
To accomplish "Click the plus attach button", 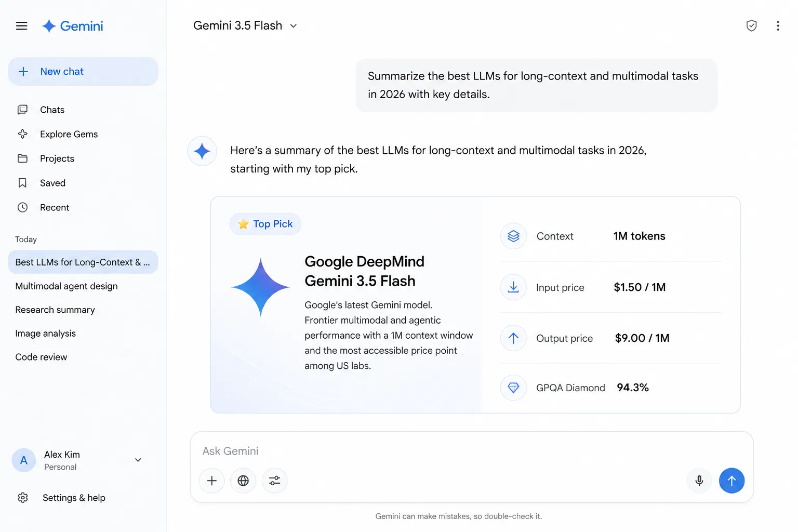I will coord(212,481).
